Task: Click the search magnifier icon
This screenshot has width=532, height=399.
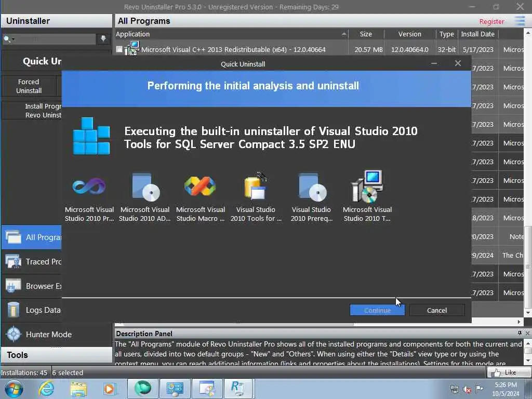Action: tap(6, 39)
